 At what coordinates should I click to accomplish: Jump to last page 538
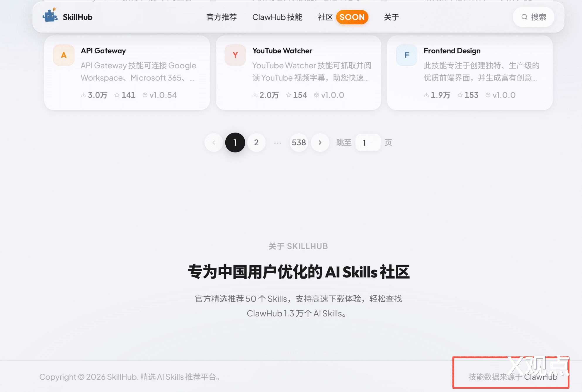299,143
